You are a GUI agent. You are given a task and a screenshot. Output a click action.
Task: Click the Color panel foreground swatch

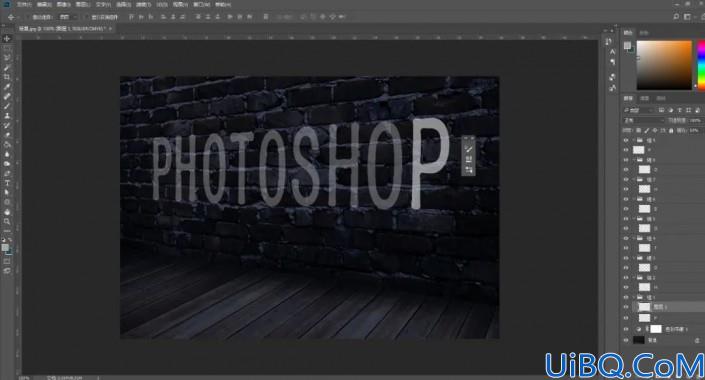point(627,45)
